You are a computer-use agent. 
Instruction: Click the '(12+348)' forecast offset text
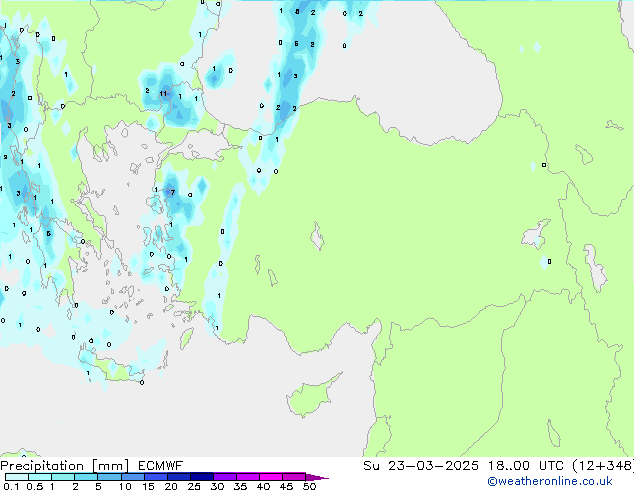point(603,466)
